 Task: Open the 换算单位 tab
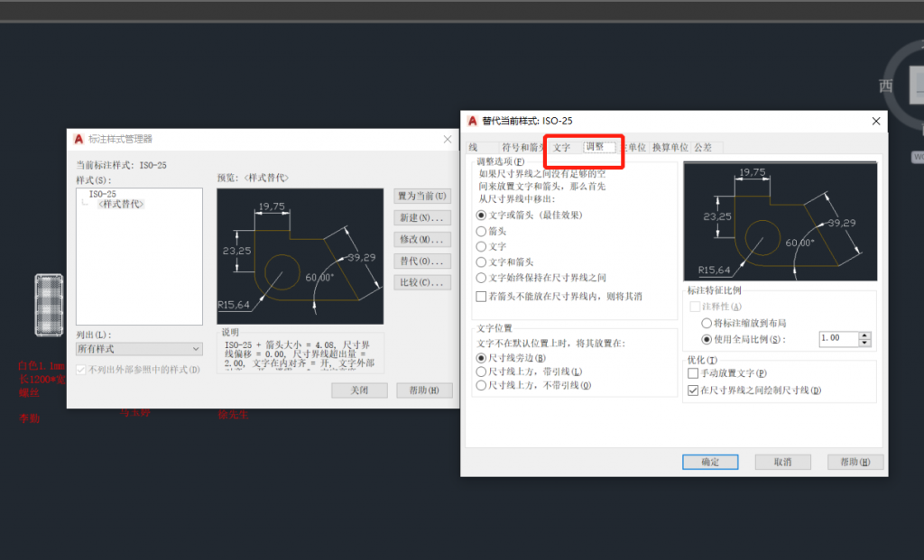(x=670, y=147)
